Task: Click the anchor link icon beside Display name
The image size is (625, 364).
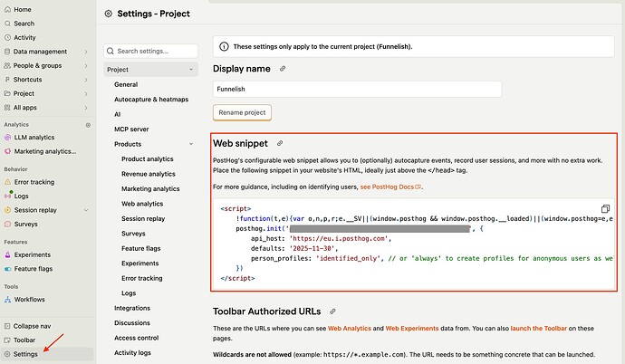Action: (x=283, y=68)
